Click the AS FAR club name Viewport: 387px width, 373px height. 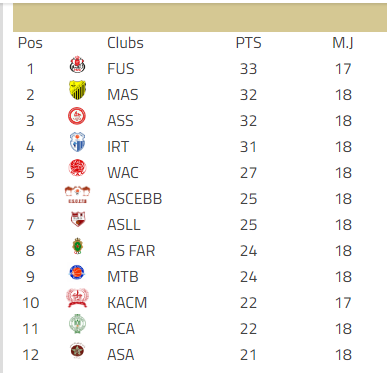(x=131, y=251)
